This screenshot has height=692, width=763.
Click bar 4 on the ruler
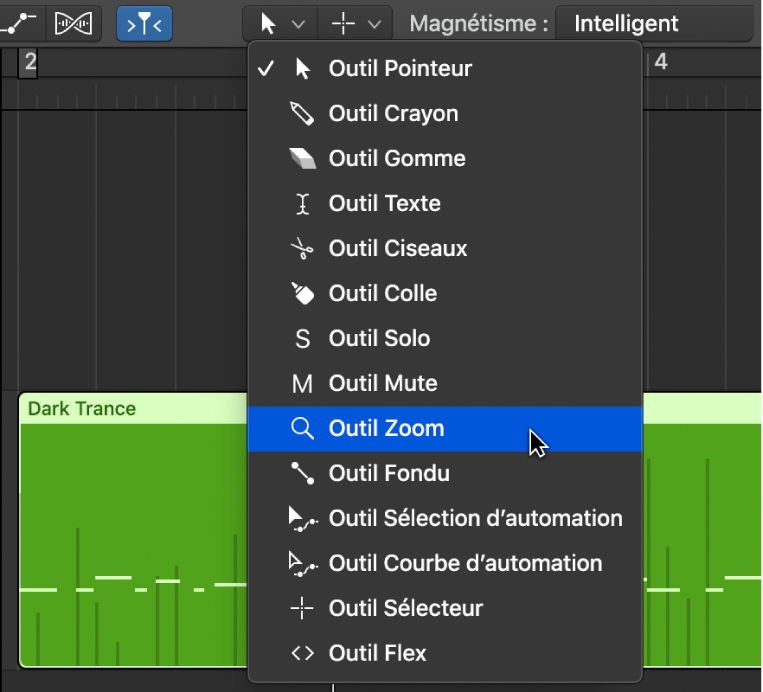660,63
